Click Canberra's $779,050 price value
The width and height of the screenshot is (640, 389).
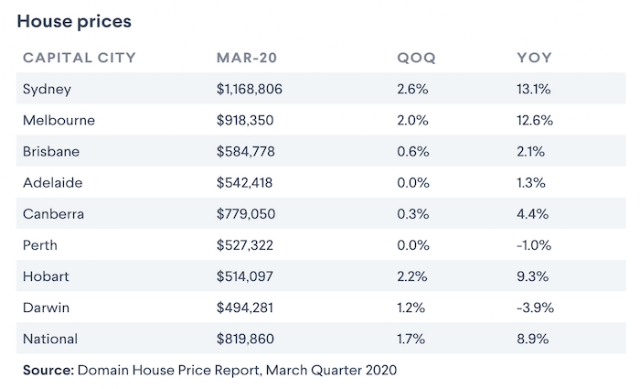[246, 214]
